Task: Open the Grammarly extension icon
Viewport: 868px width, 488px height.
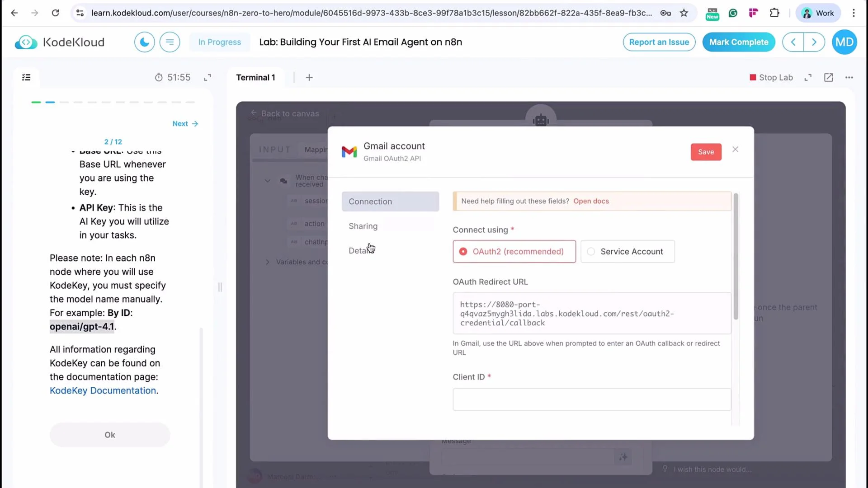Action: 733,13
